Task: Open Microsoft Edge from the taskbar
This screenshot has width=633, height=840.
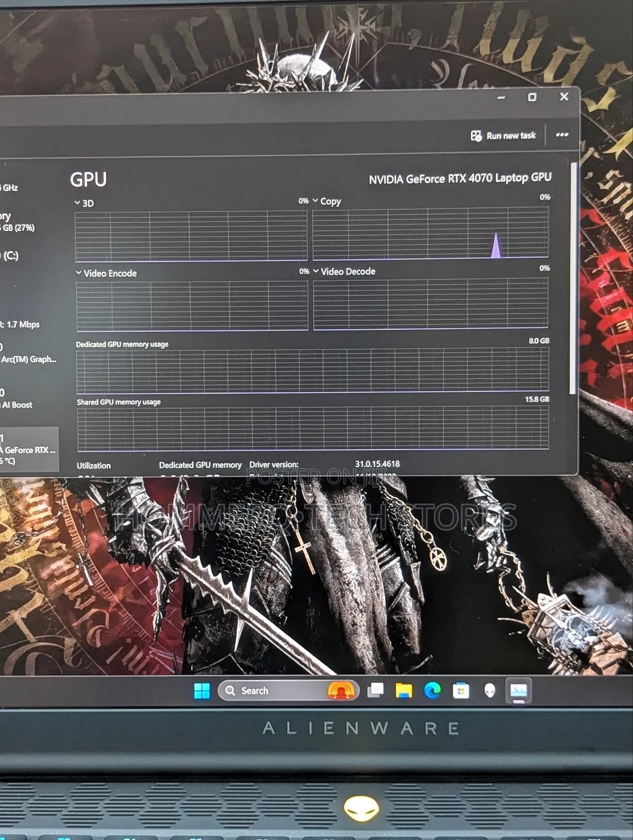Action: click(432, 690)
